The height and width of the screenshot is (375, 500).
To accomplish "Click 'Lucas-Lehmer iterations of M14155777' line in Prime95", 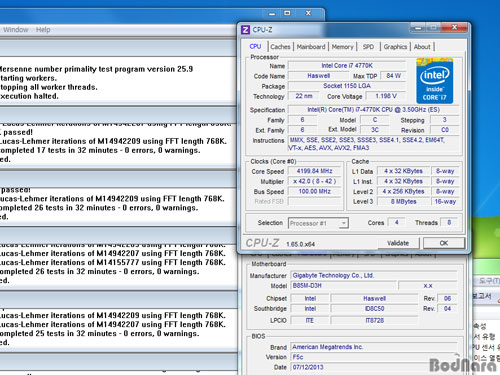I will (113, 262).
